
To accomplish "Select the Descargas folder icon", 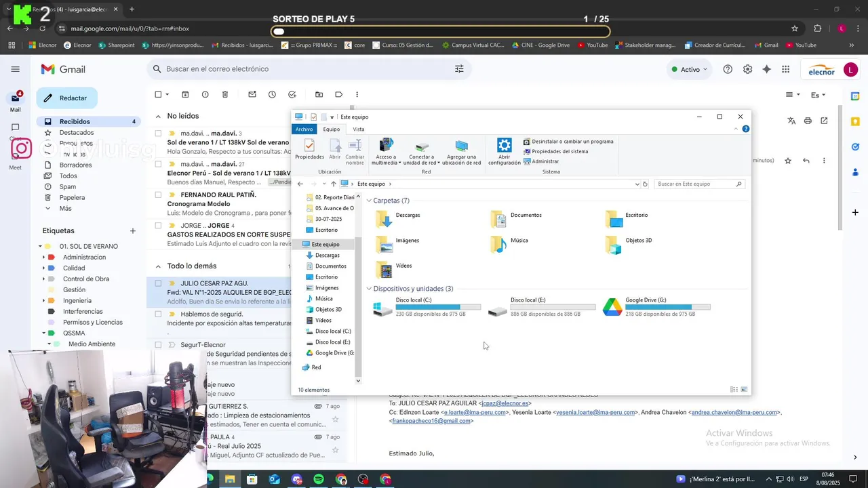I will point(384,218).
